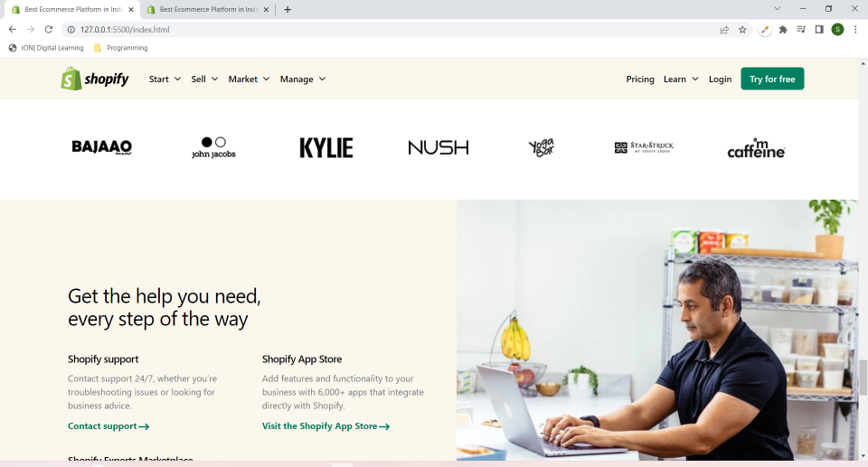Image resolution: width=868 pixels, height=467 pixels.
Task: Expand the Manage dropdown menu
Action: (x=303, y=79)
